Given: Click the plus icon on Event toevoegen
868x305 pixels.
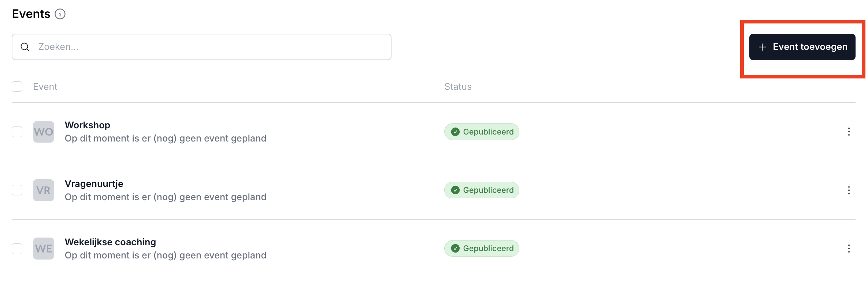Looking at the screenshot, I should click(x=762, y=47).
